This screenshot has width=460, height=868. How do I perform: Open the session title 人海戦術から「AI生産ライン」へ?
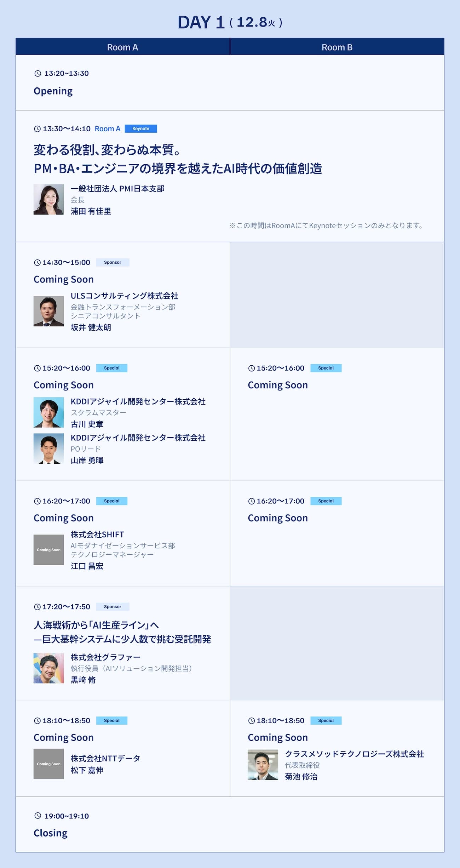(x=122, y=632)
